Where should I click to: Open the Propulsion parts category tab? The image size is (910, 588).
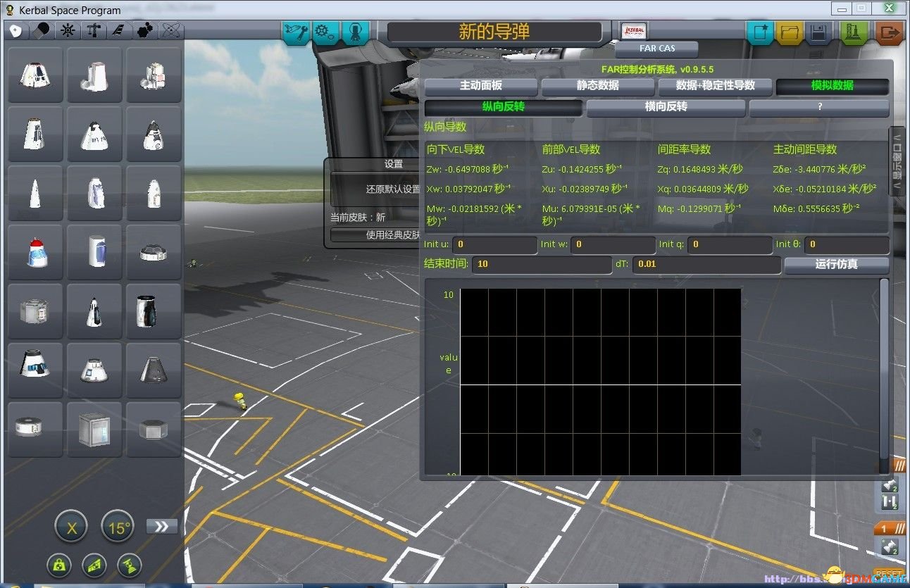pos(41,30)
